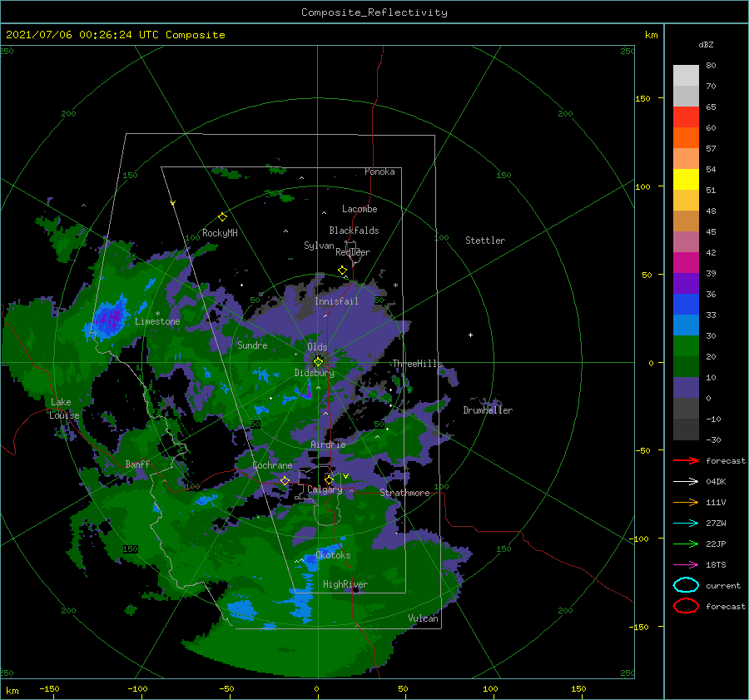
Task: Select the Lake Louise label
Action: pos(64,409)
